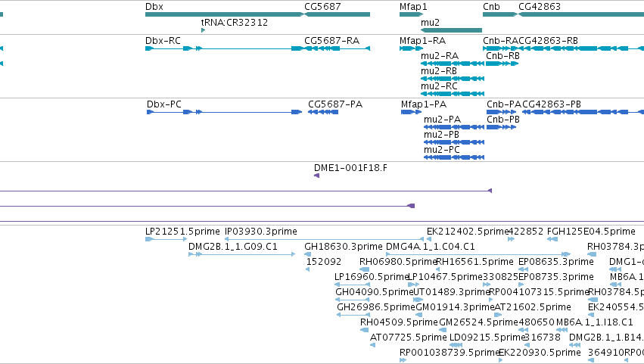Viewport: 644px width, 364px height.
Task: Select the GH18630.3prime EST label
Action: 344,247
